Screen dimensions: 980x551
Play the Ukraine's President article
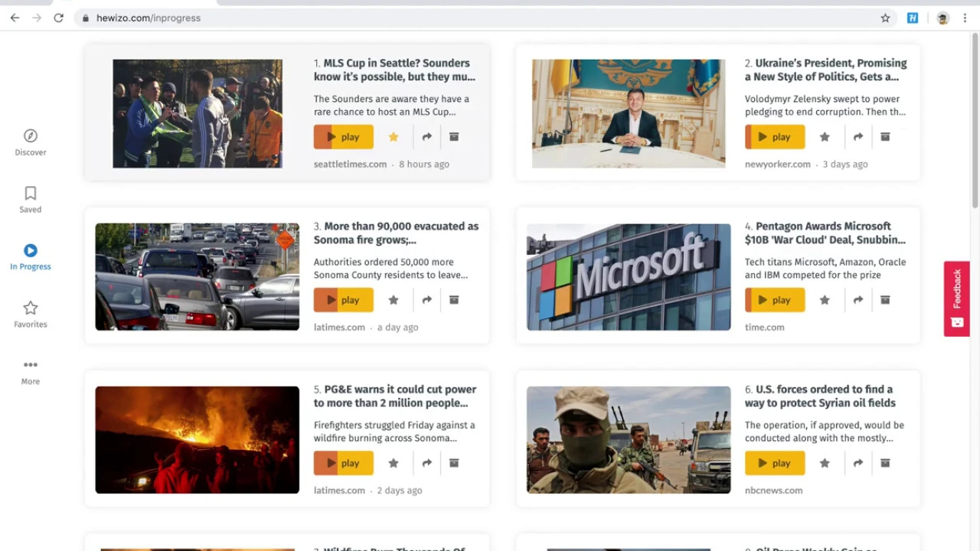(x=775, y=137)
